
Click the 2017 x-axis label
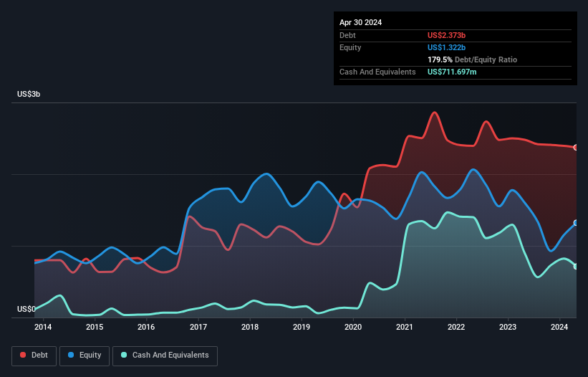coord(198,327)
